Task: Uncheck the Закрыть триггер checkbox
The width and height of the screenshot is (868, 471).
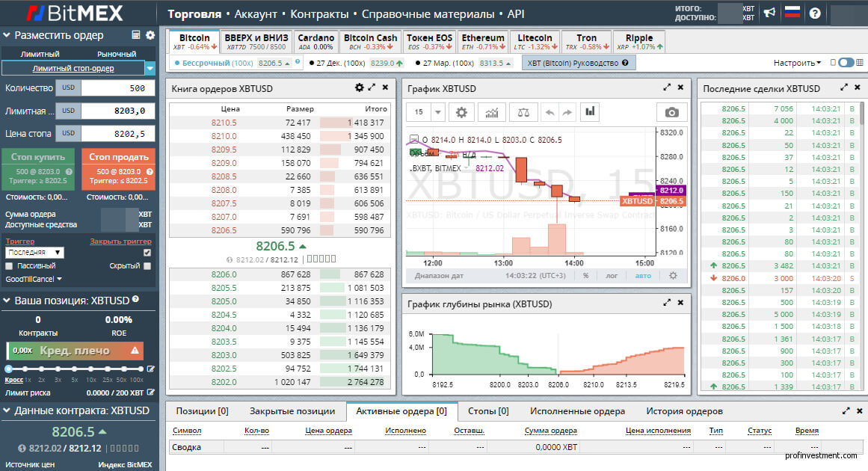Action: (x=147, y=253)
